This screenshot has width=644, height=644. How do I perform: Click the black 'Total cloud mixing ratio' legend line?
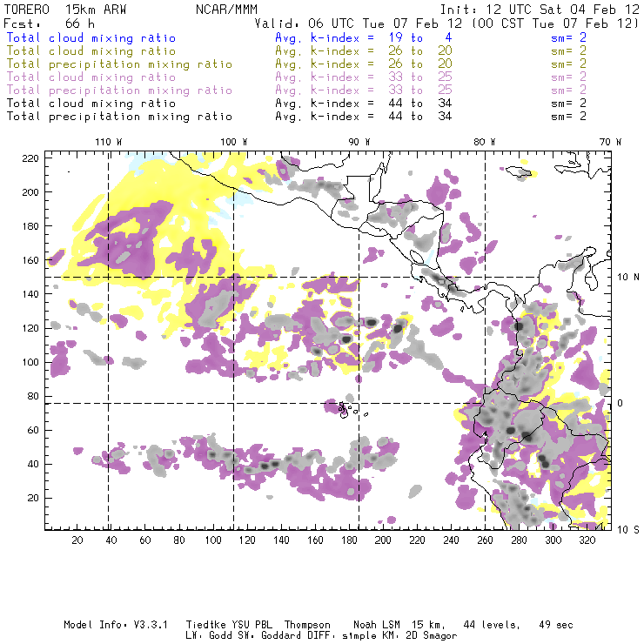click(x=91, y=103)
